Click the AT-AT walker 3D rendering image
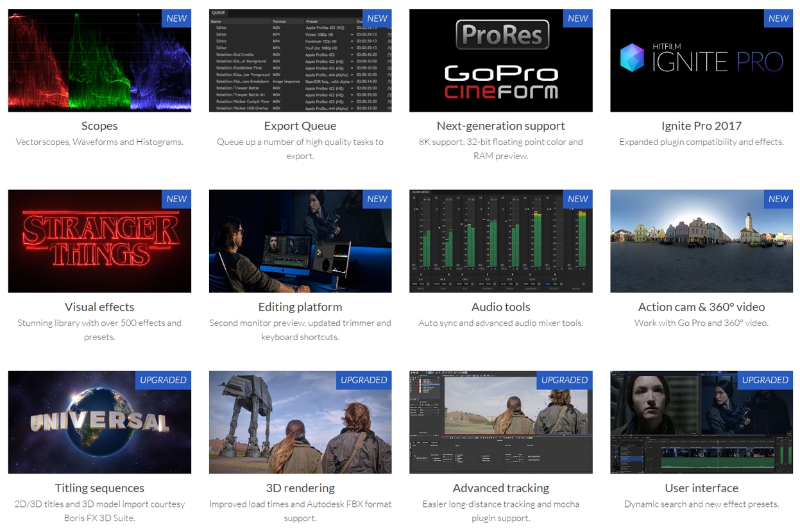The image size is (800, 532). pos(300,422)
